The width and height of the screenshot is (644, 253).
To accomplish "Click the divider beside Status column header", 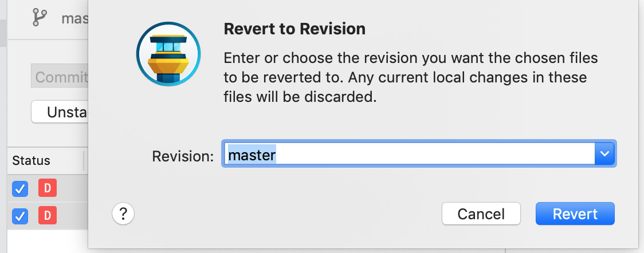I will coord(84,161).
